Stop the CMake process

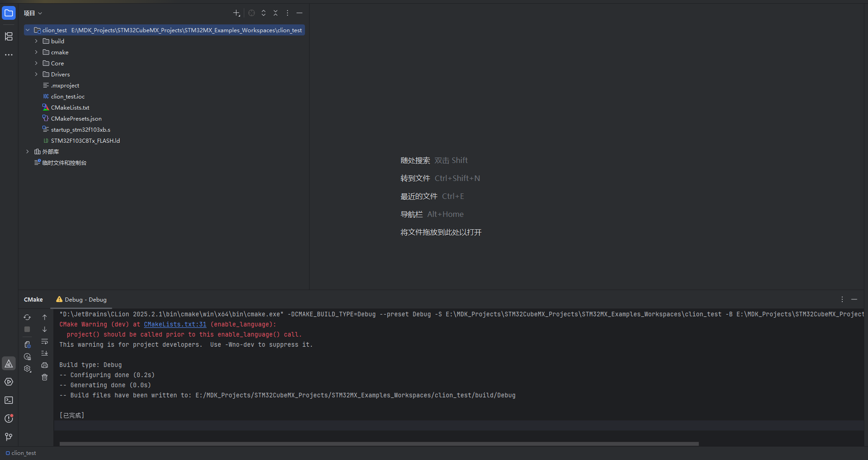click(x=27, y=329)
